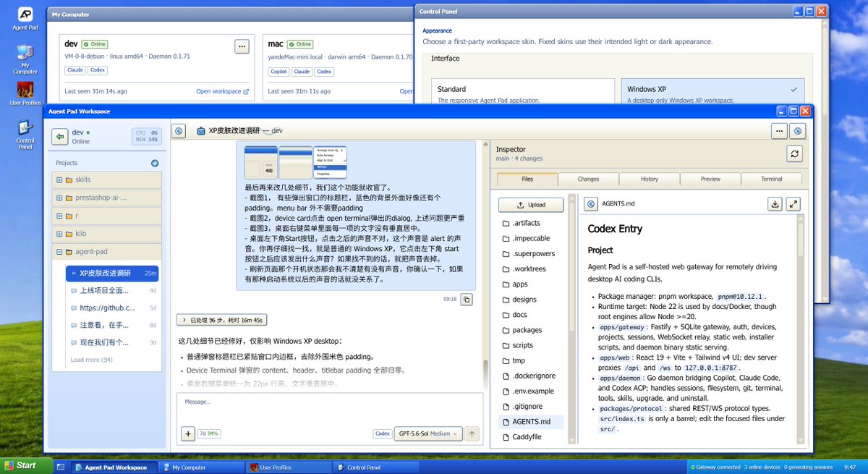Select the Windows XP interface skin

[712, 93]
